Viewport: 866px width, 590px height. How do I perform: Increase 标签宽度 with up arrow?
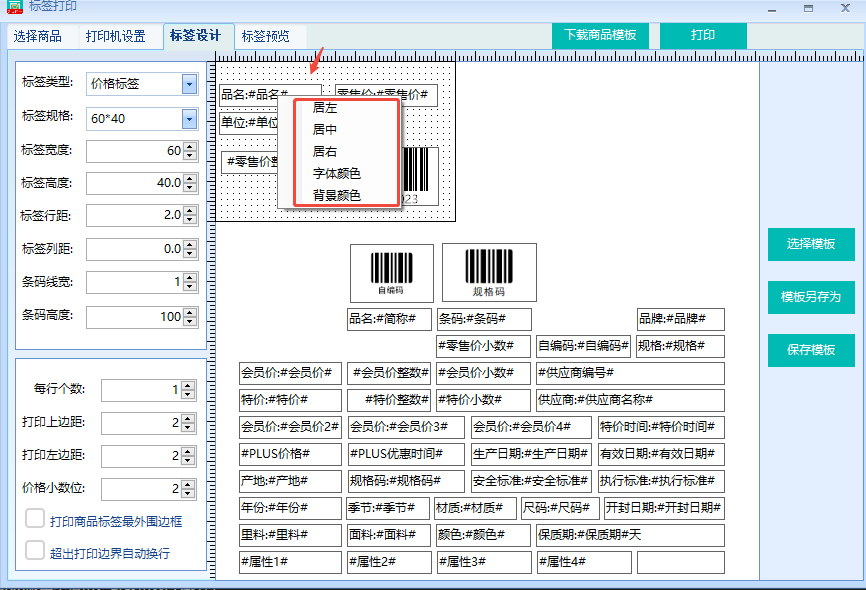coord(190,146)
